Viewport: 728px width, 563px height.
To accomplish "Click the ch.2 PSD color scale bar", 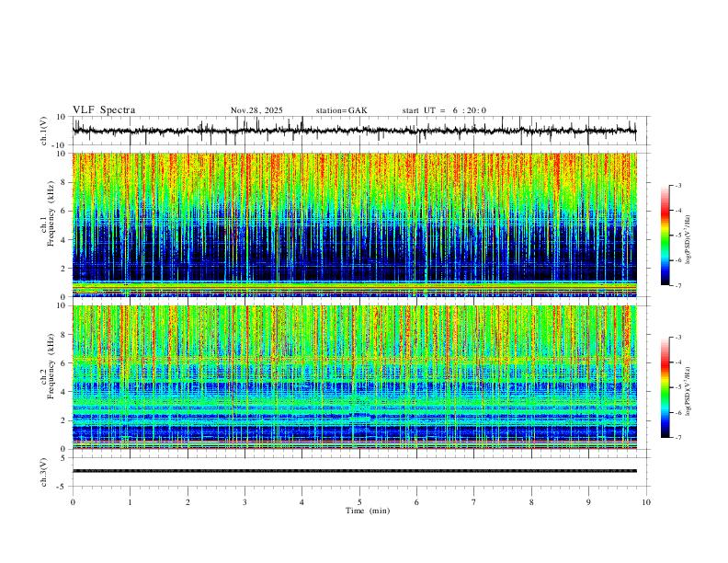I will pyautogui.click(x=665, y=387).
